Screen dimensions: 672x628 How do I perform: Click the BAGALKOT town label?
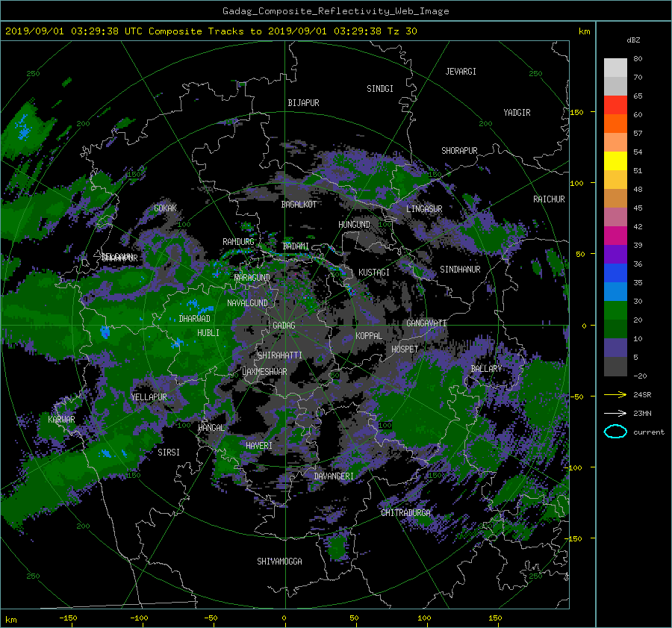click(299, 205)
